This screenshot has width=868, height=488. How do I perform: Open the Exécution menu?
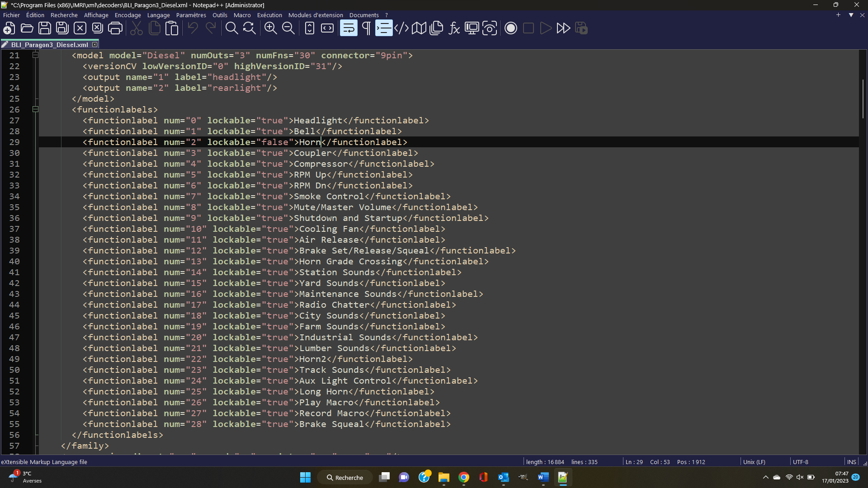(270, 15)
